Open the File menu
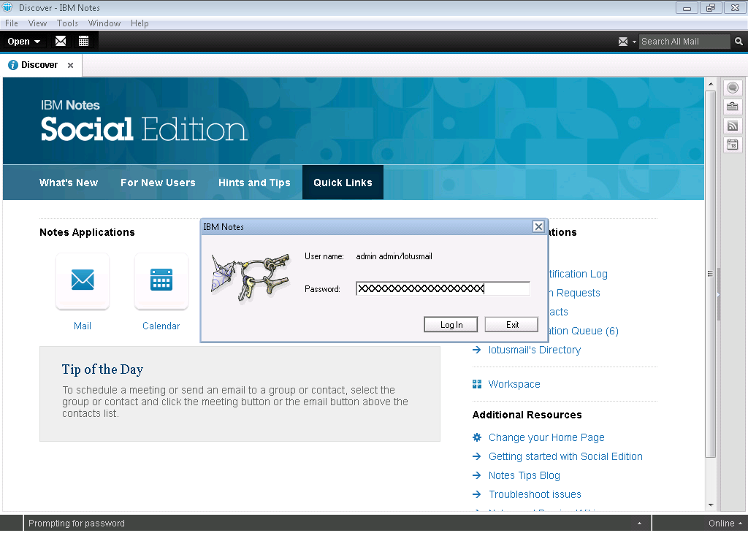 tap(12, 23)
